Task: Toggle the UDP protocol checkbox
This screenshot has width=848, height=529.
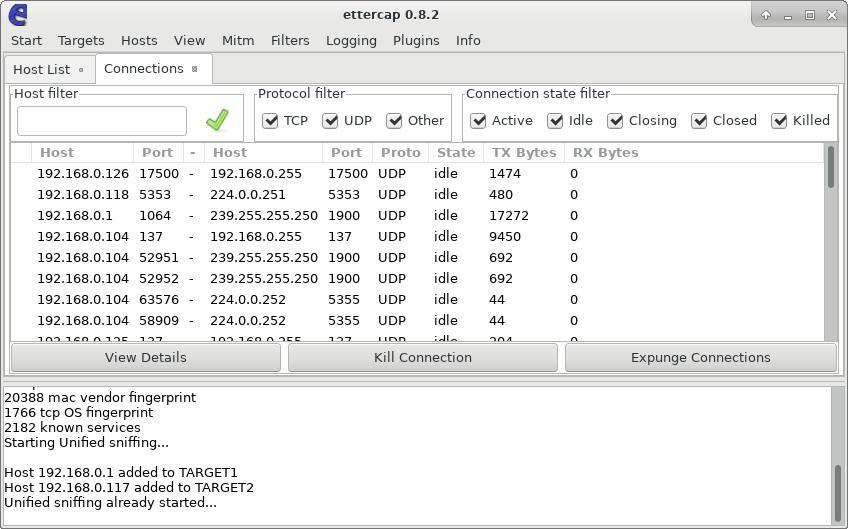Action: click(330, 121)
